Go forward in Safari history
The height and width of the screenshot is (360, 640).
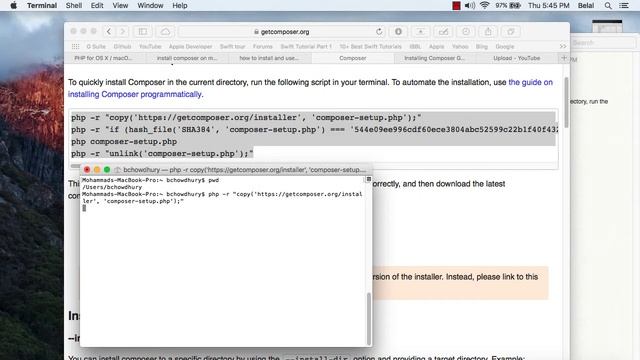(x=122, y=31)
